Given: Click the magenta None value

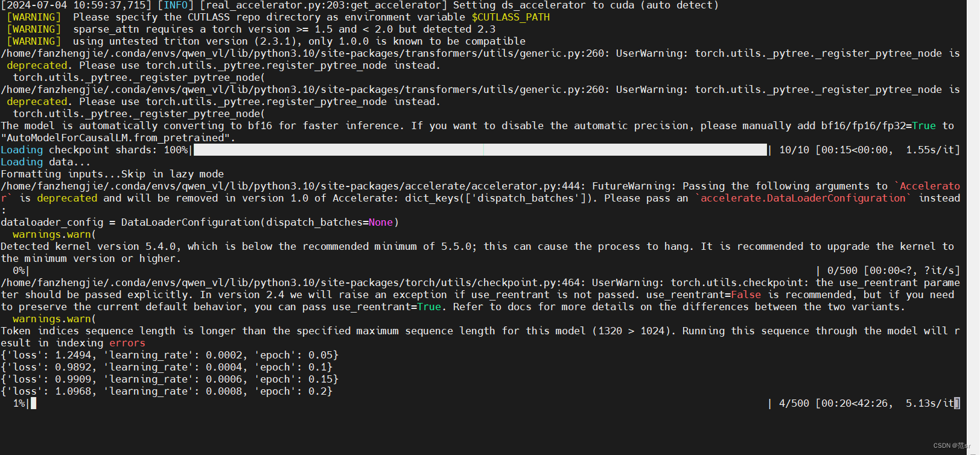Looking at the screenshot, I should (x=381, y=222).
